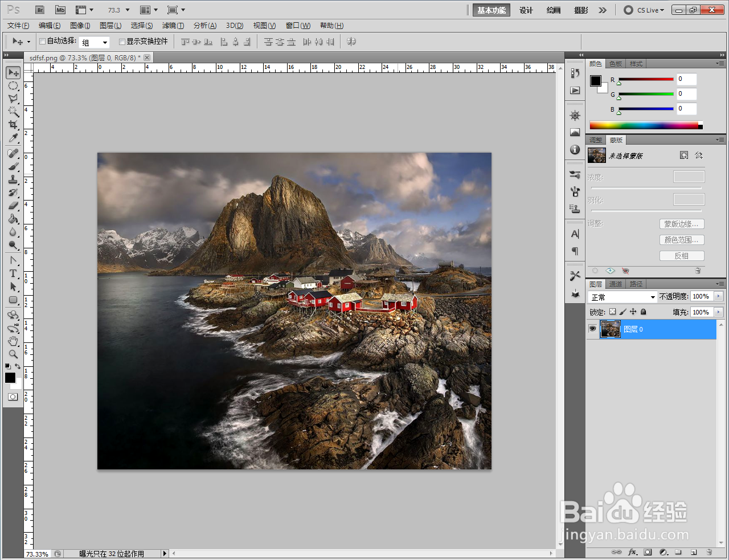Select the Move tool

13,73
